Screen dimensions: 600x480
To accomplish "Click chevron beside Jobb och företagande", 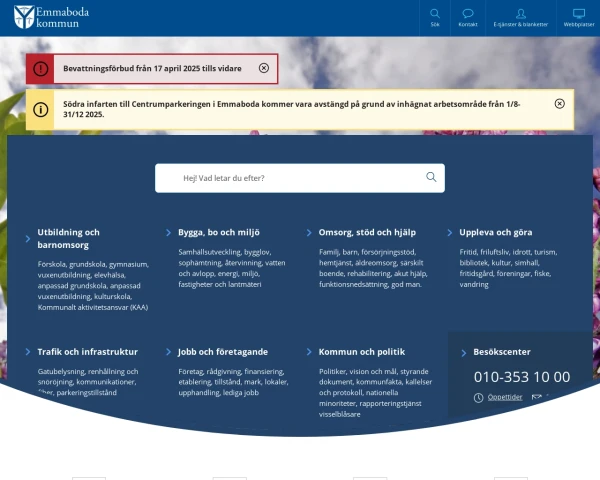I will (x=168, y=352).
